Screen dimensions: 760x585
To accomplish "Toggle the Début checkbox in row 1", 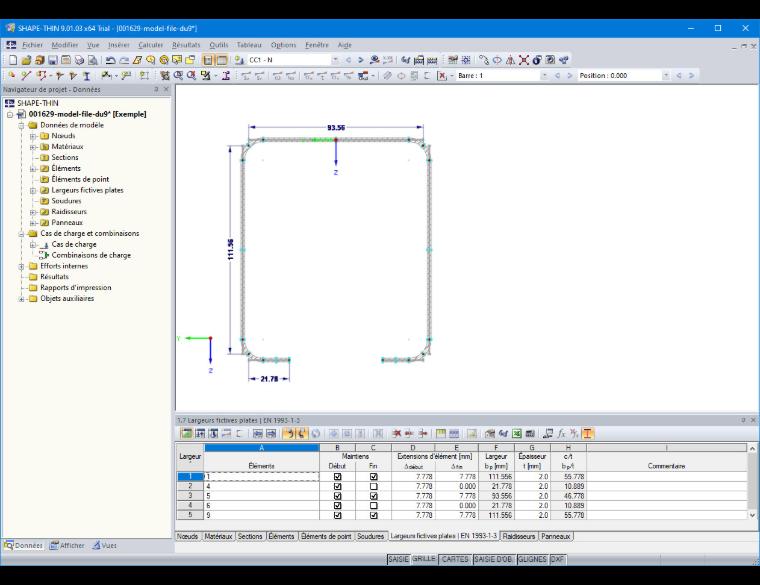I will pos(337,477).
